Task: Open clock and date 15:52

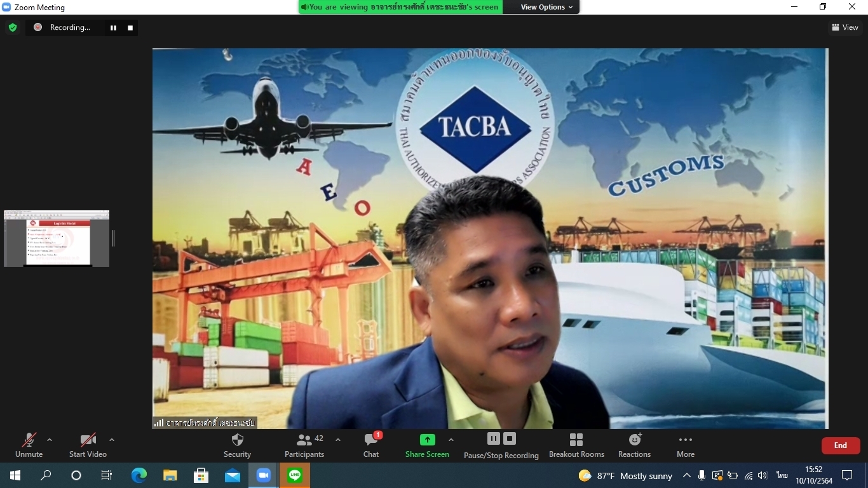Action: pos(814,475)
